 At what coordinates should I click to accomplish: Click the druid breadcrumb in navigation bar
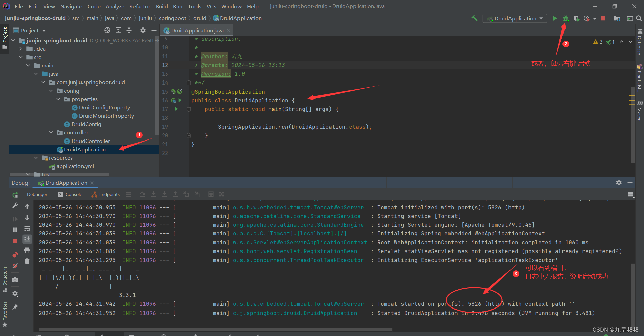[x=200, y=18]
